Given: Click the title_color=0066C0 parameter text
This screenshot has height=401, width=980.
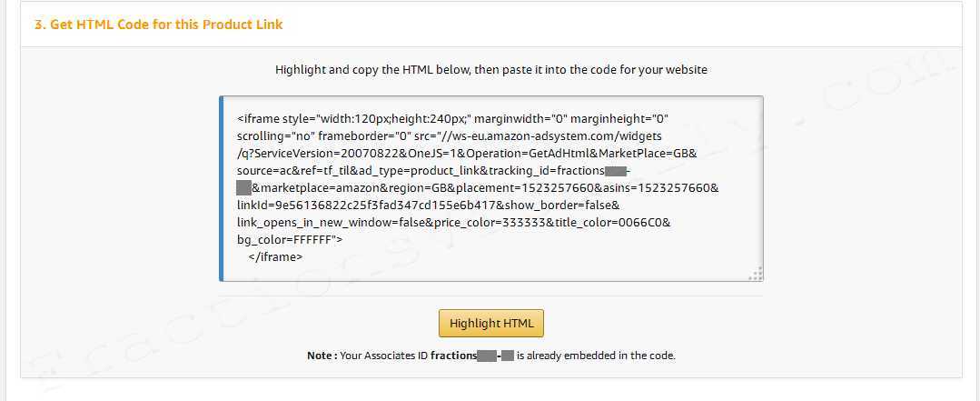Looking at the screenshot, I should pyautogui.click(x=612, y=222).
